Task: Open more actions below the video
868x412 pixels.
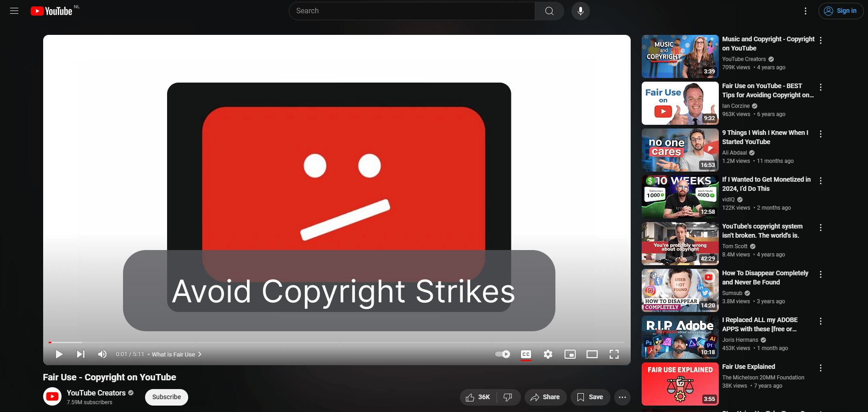Action: click(622, 397)
